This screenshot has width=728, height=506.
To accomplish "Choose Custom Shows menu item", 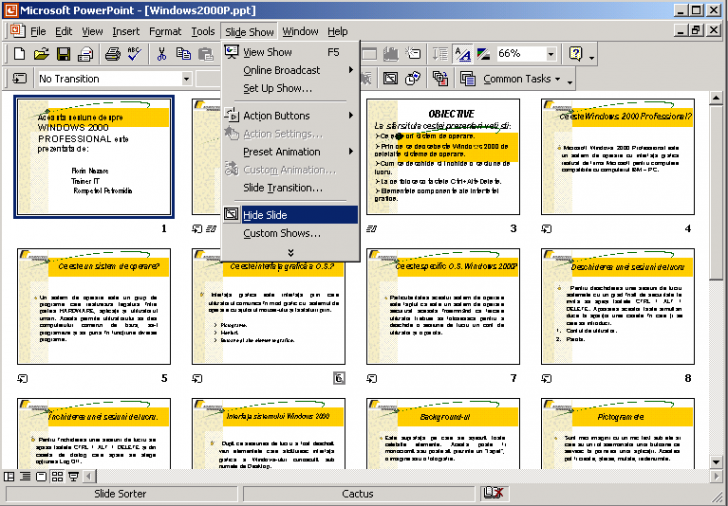I will [291, 233].
